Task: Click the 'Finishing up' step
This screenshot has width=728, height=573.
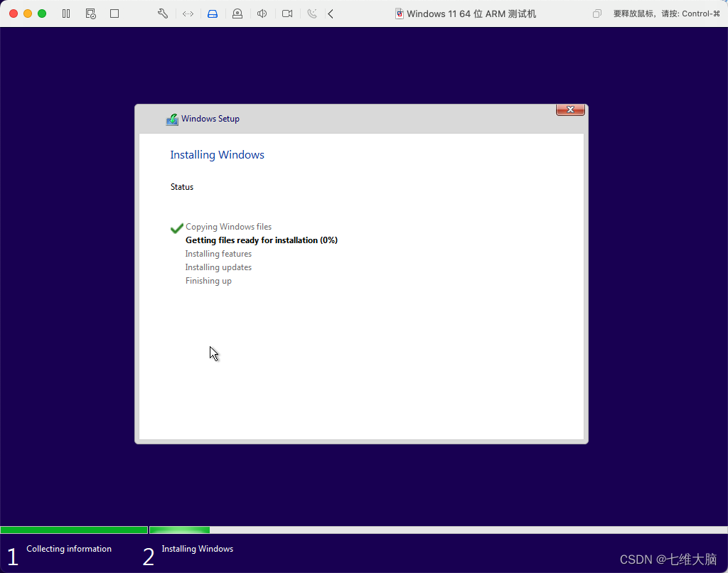Action: click(208, 281)
